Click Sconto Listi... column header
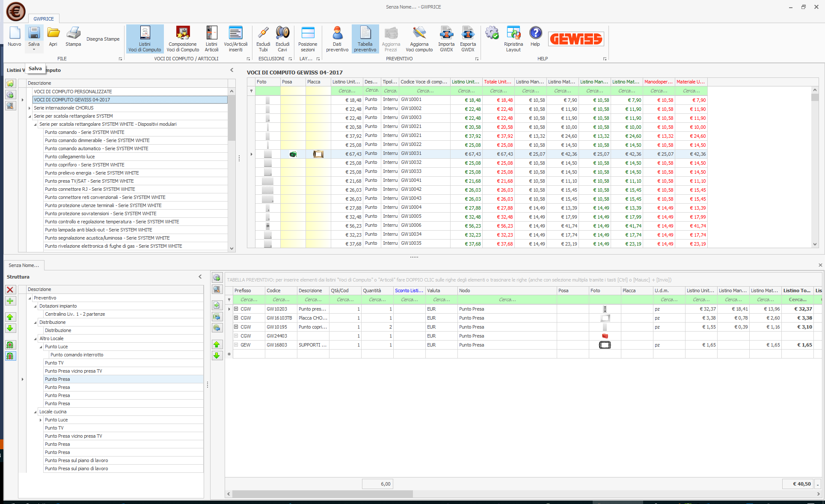The image size is (825, 504). point(409,291)
